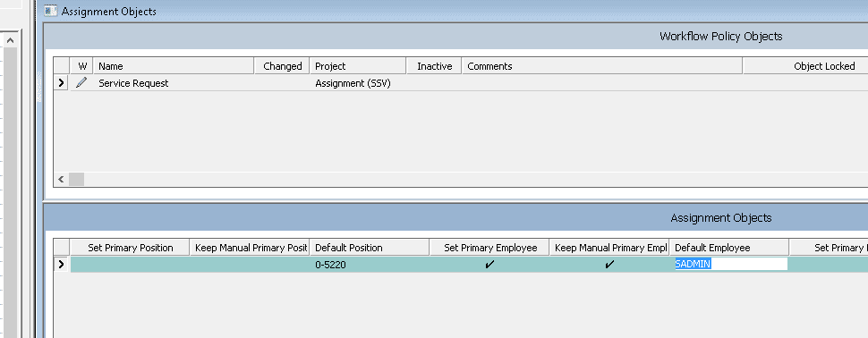Click the Set Primary Position column header
Image resolution: width=868 pixels, height=338 pixels.
click(130, 248)
